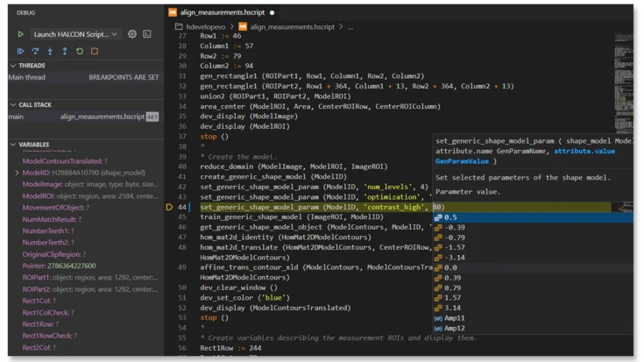Open the debug console icon
This screenshot has width=644, height=362.
(x=147, y=34)
